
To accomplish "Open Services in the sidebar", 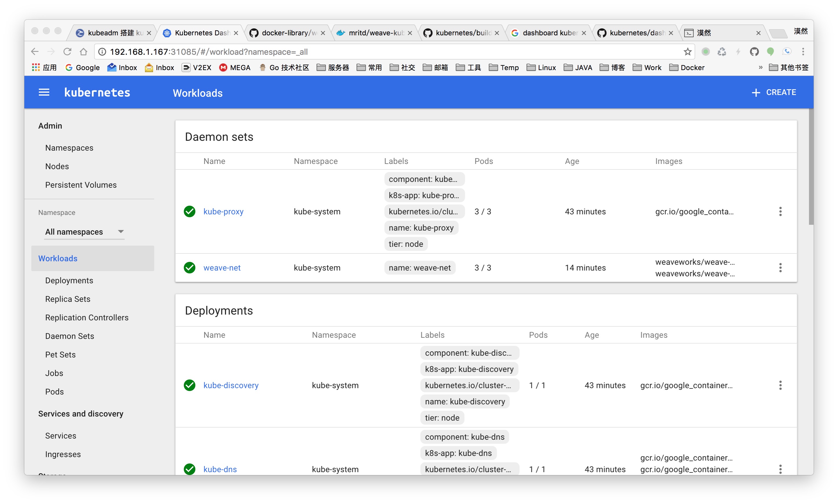I will pyautogui.click(x=61, y=436).
